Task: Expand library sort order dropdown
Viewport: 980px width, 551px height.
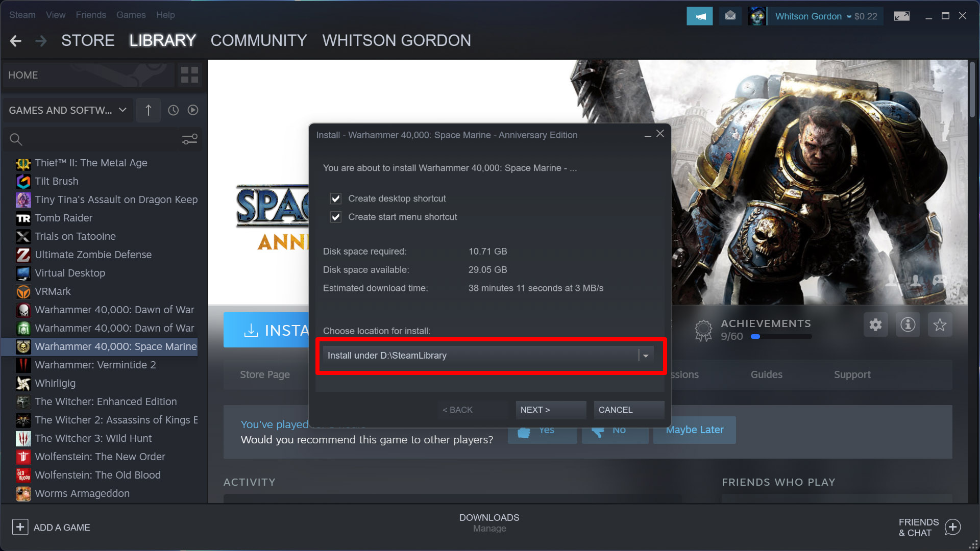Action: coord(148,110)
